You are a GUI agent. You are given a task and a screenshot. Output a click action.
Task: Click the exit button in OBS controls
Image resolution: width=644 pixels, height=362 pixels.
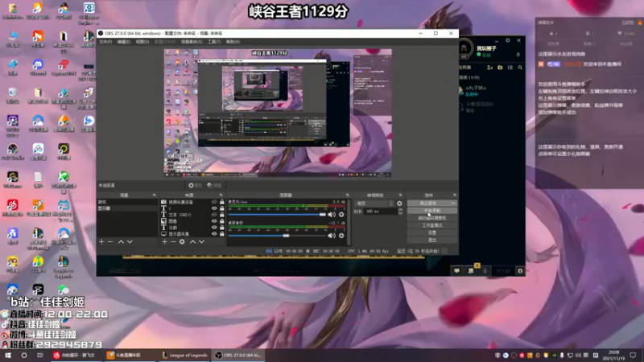click(x=432, y=240)
